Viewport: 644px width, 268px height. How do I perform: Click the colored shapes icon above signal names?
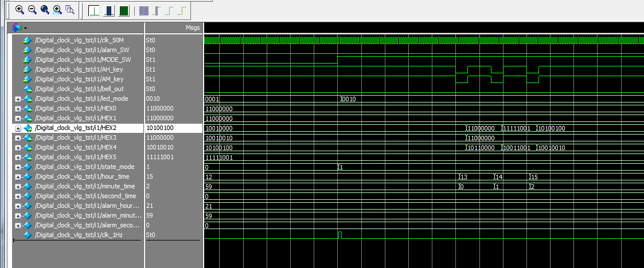tap(17, 27)
